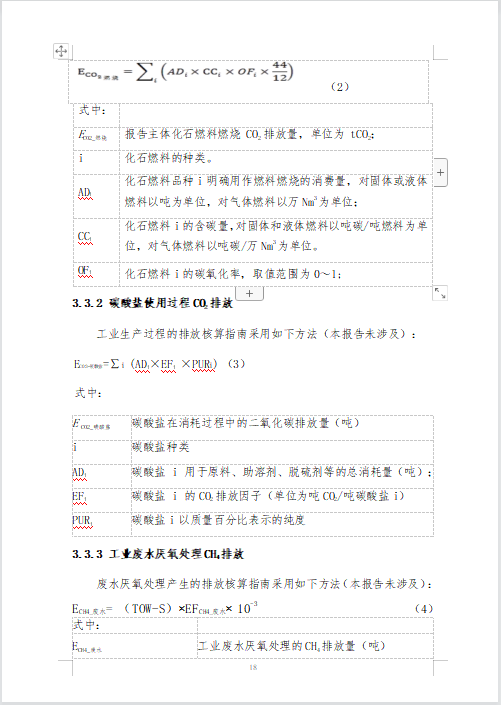Click the heading 3.3.2 碳酸盐使用过程 CO2 排放
This screenshot has width=501, height=705.
click(x=152, y=303)
